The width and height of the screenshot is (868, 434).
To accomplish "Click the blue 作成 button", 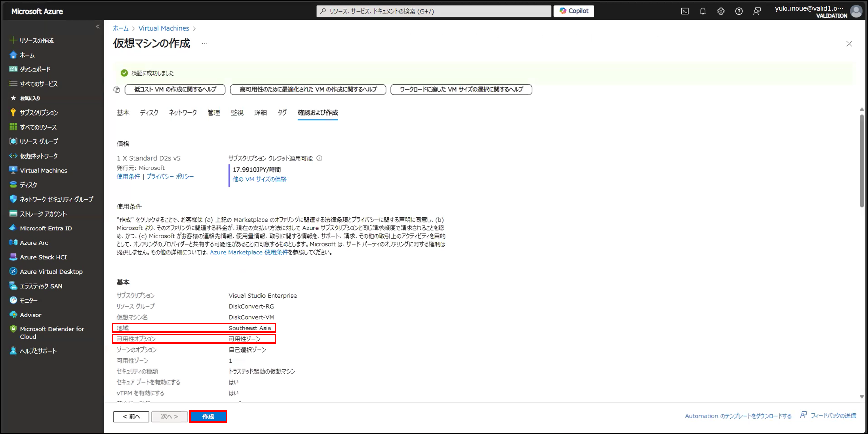I will [x=208, y=416].
